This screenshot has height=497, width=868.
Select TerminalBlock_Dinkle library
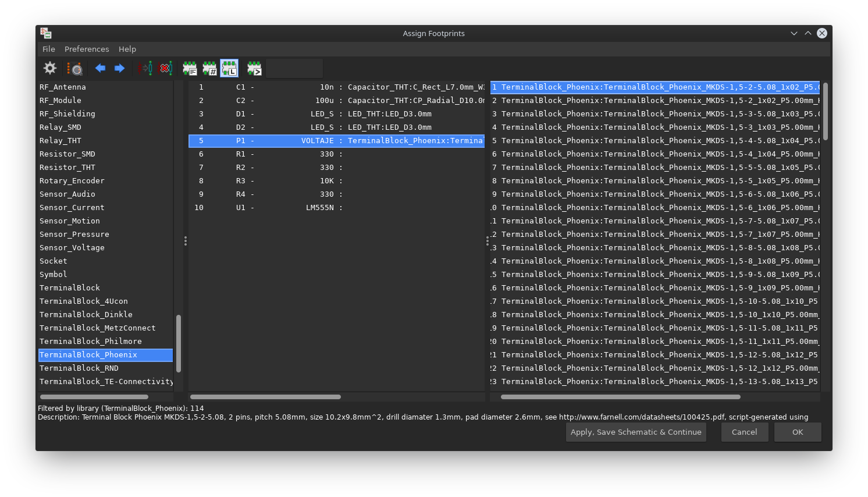106,315
